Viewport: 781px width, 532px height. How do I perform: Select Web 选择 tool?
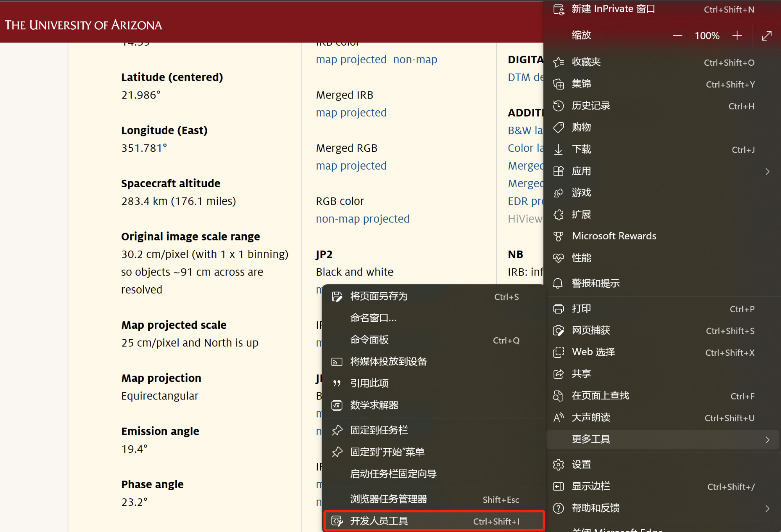pos(592,352)
